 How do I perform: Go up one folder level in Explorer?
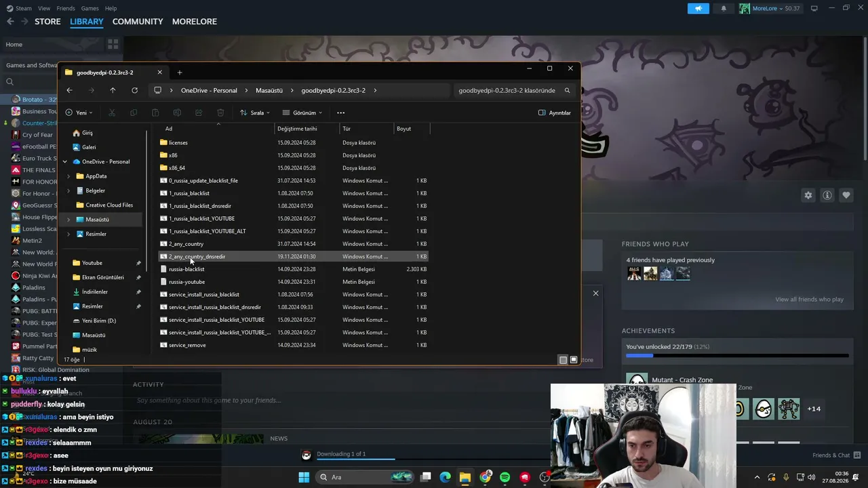pos(113,90)
